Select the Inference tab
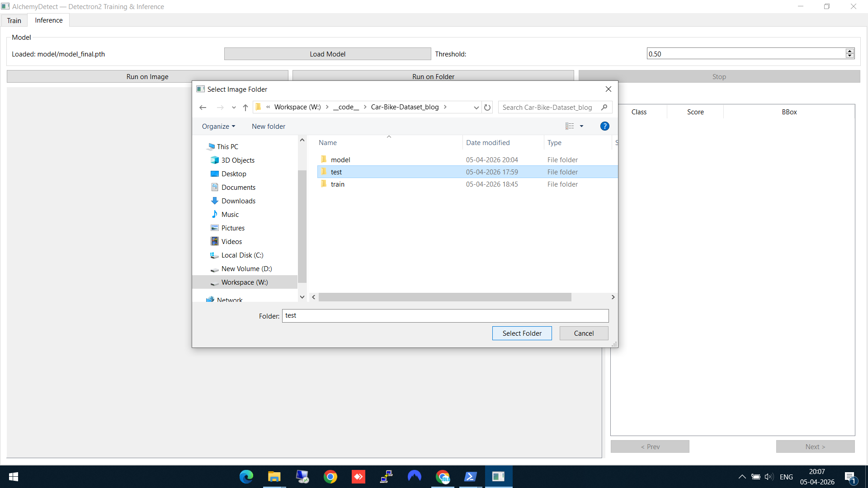The height and width of the screenshot is (488, 868). click(48, 20)
